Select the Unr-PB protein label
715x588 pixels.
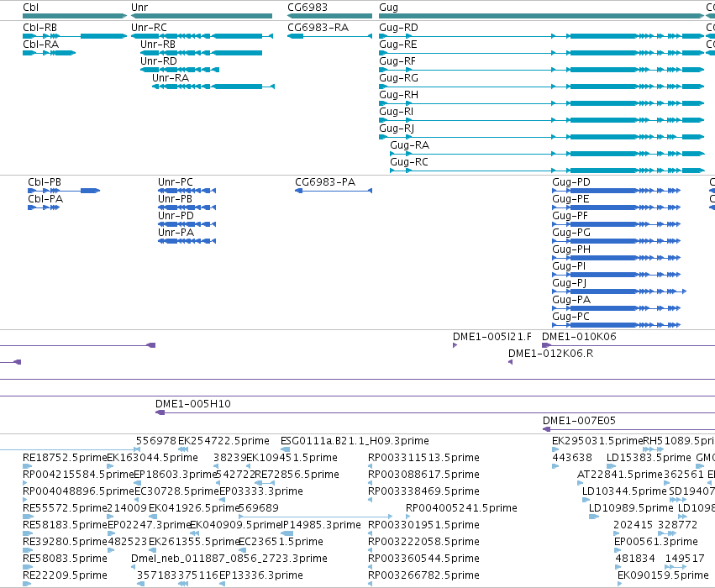175,199
